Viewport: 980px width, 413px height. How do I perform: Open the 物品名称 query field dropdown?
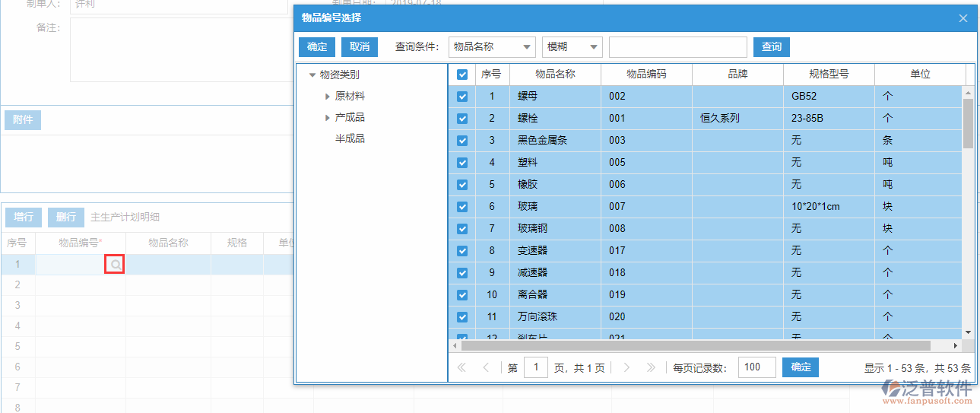[492, 47]
